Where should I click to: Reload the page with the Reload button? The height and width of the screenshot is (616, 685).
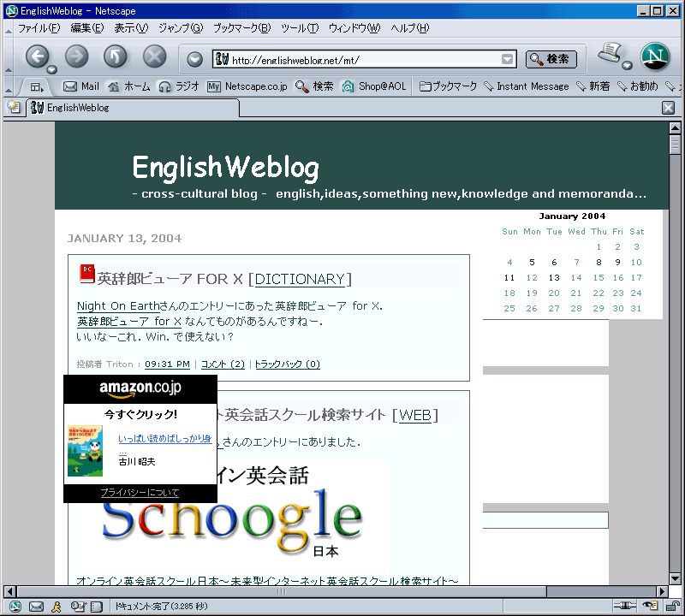[x=116, y=56]
